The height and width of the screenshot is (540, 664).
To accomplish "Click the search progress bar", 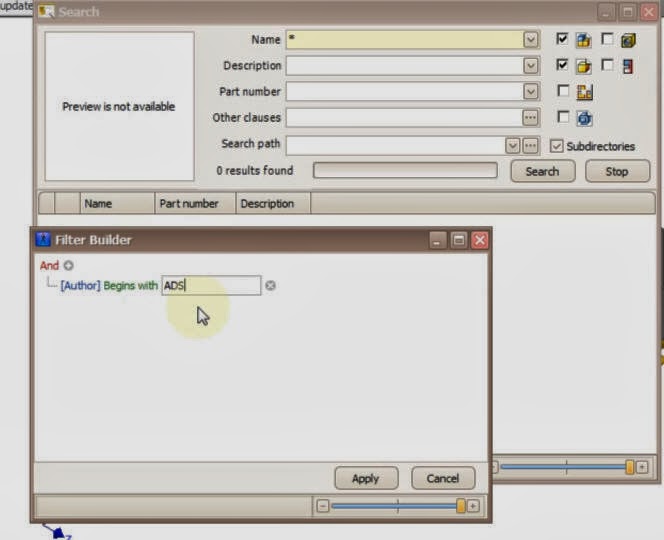I will click(405, 170).
